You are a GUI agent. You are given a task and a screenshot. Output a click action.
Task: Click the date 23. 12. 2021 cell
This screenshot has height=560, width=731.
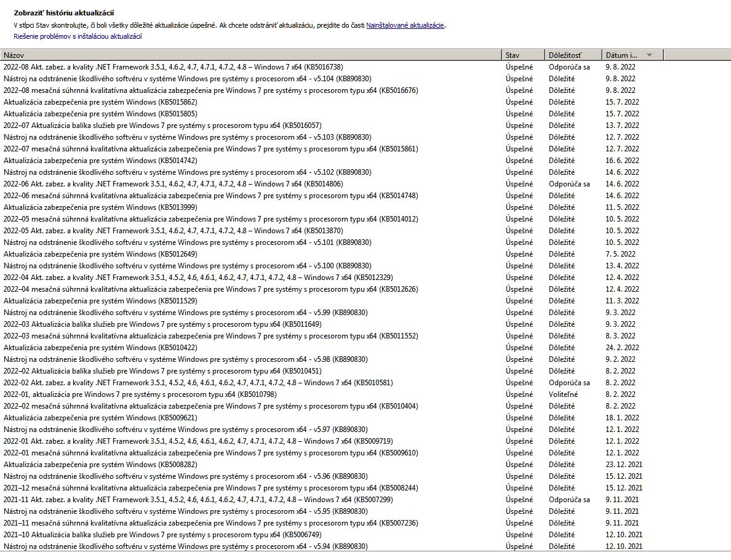tap(624, 465)
